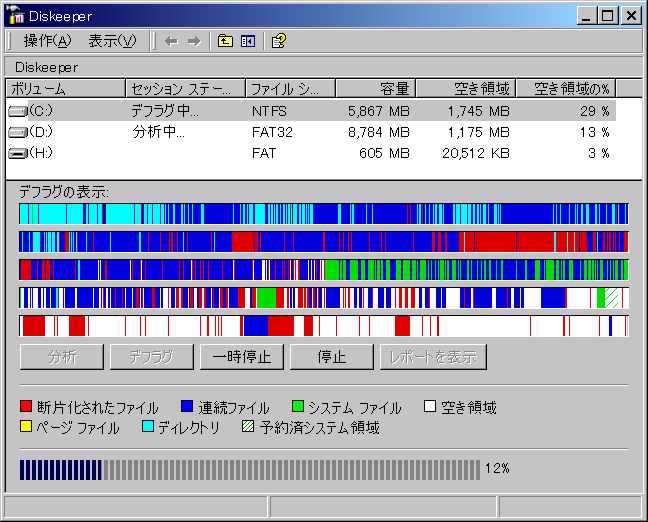Click the last row of the defrag map
This screenshot has width=648, height=522.
tap(324, 326)
